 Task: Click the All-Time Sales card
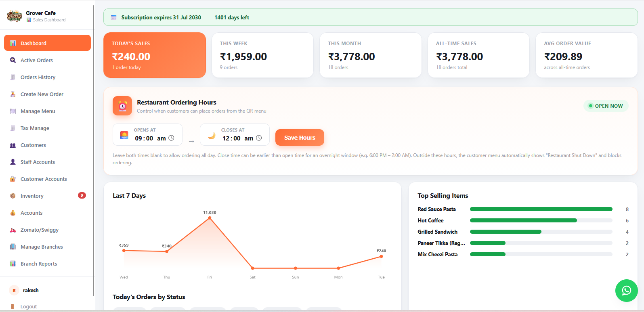coord(478,55)
